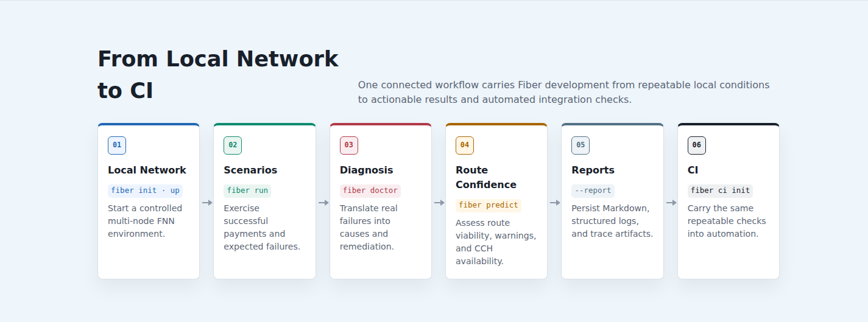Click the Diagnosis card heading
868x322 pixels.
(367, 170)
